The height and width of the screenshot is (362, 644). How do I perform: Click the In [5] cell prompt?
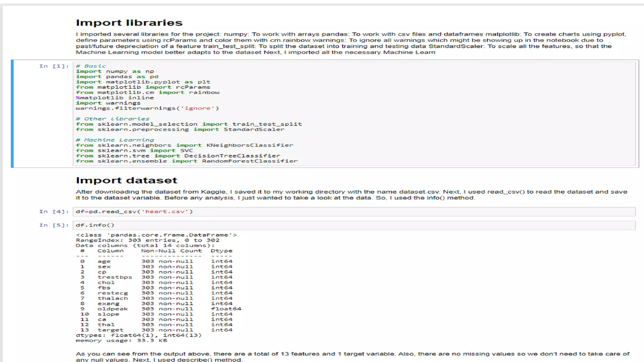coord(54,225)
